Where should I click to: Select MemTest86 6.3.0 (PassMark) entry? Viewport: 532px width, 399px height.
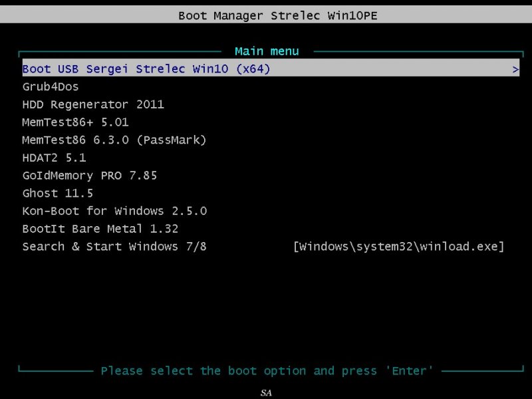[114, 140]
